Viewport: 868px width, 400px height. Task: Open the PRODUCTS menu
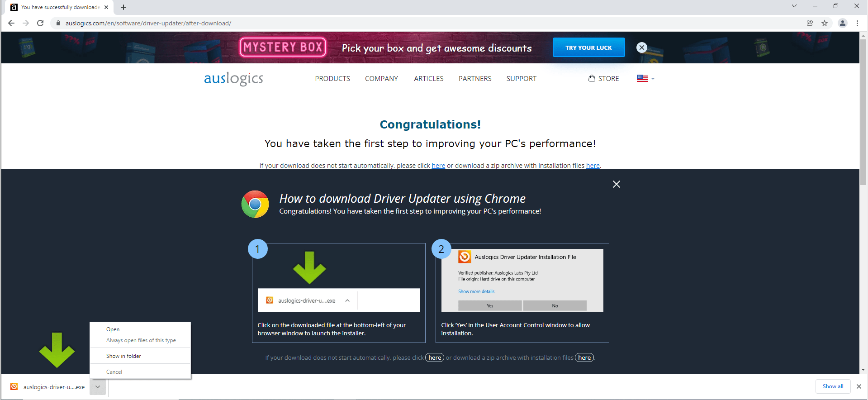(332, 79)
